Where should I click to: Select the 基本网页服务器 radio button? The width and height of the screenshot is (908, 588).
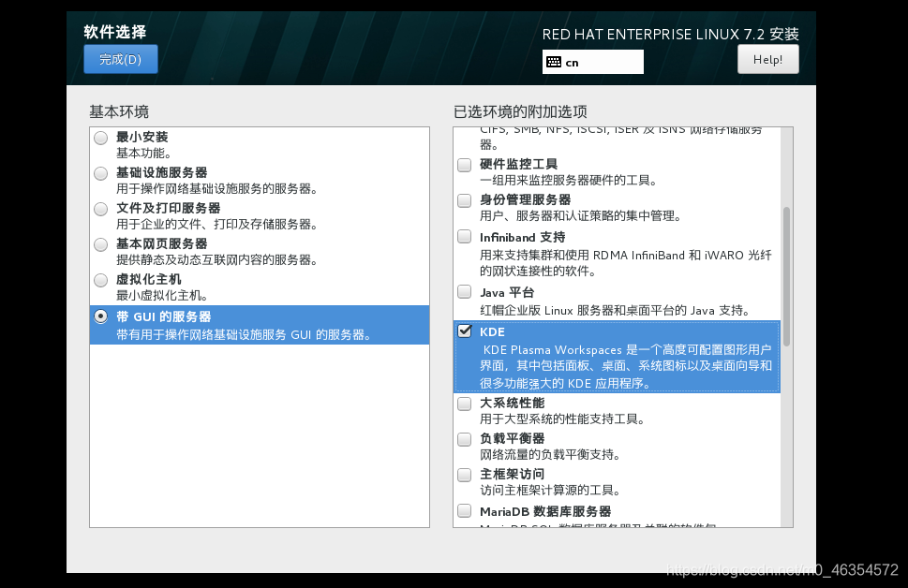[x=101, y=244]
